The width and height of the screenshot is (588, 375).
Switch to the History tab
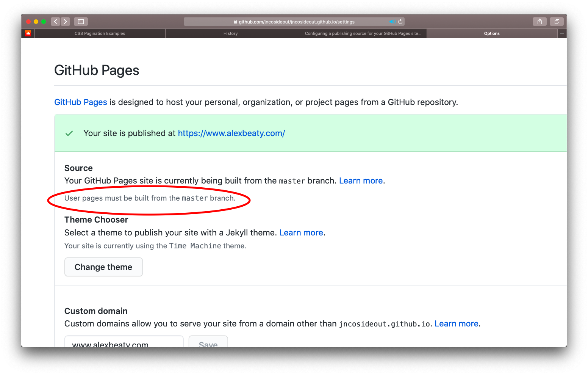click(231, 33)
